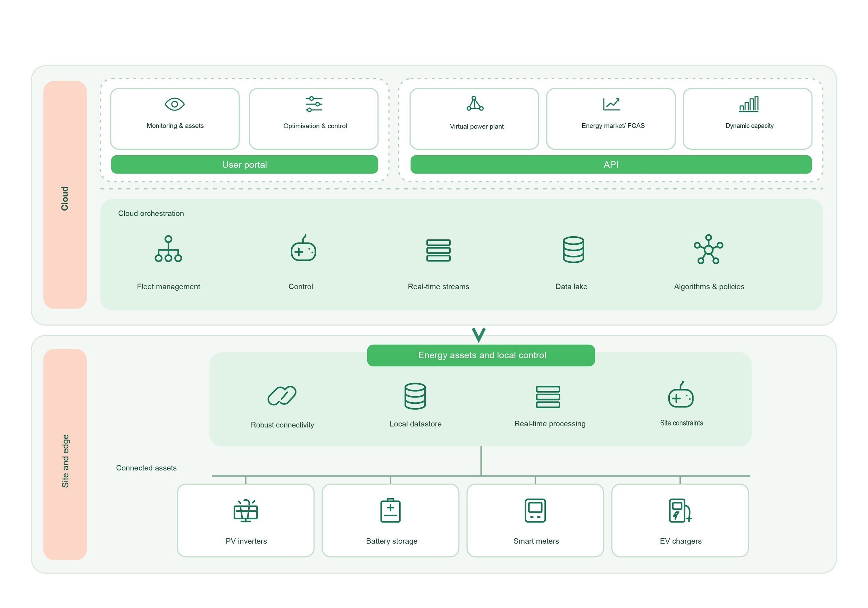868x608 pixels.
Task: Click the Real-time streams stacked bars icon
Action: coord(439,250)
